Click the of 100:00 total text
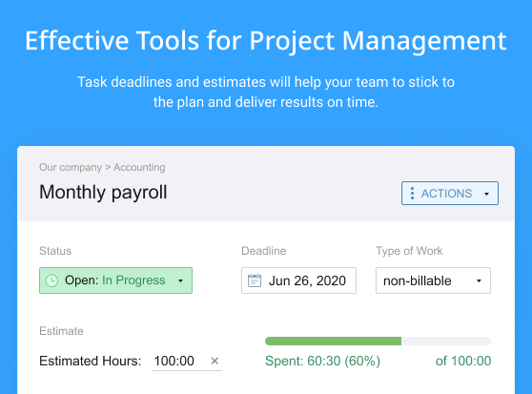The width and height of the screenshot is (532, 394). (x=463, y=361)
